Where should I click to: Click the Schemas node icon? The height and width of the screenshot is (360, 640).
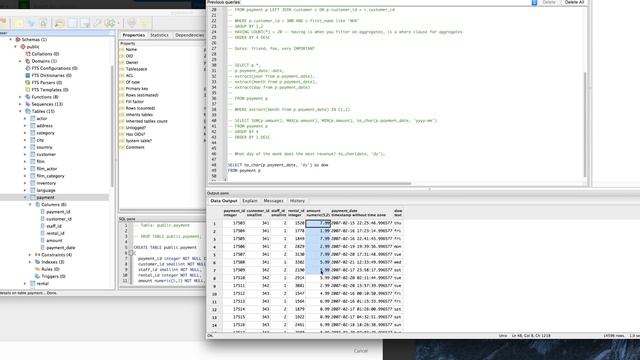18,40
